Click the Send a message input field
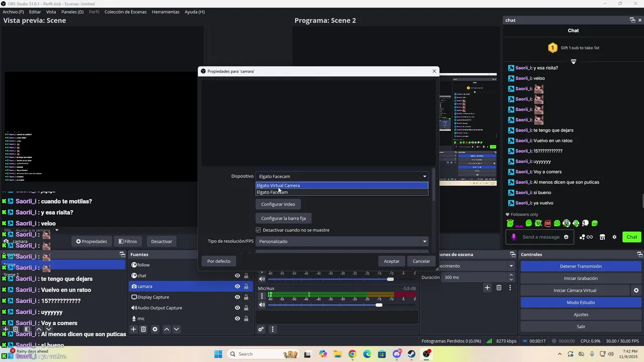The width and height of the screenshot is (644, 362). click(x=541, y=237)
